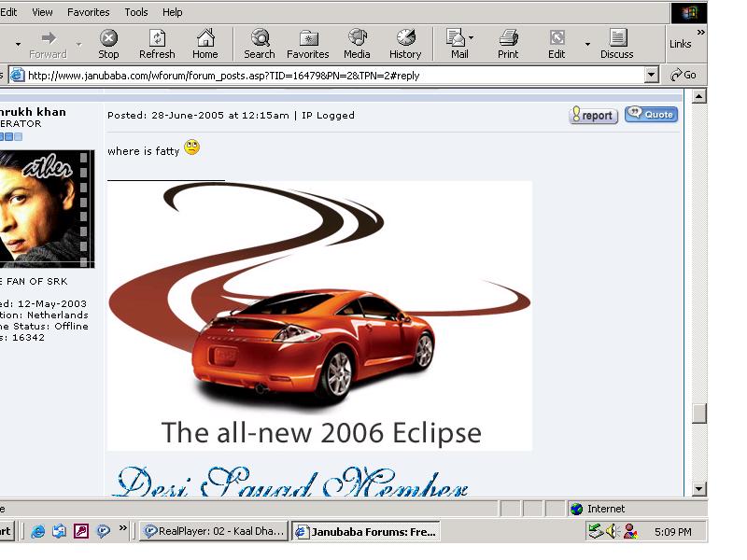747x560 pixels.
Task: Show the browsing History pane
Action: click(405, 44)
